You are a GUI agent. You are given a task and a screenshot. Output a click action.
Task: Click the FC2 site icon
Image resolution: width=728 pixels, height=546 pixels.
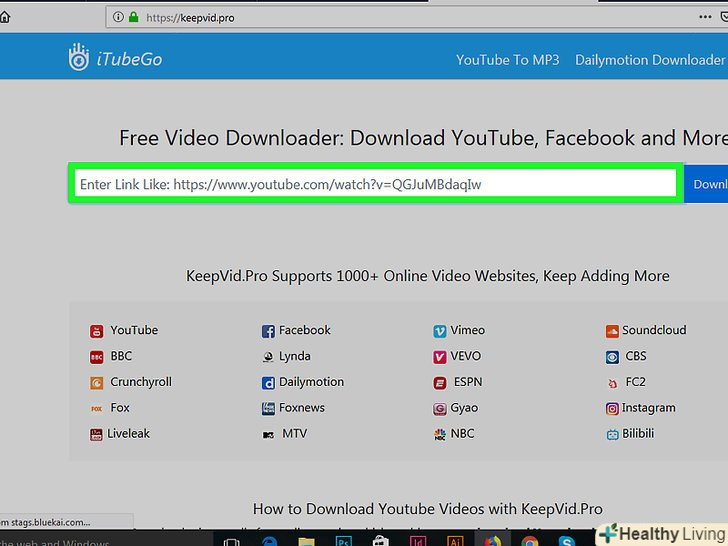[x=612, y=384]
